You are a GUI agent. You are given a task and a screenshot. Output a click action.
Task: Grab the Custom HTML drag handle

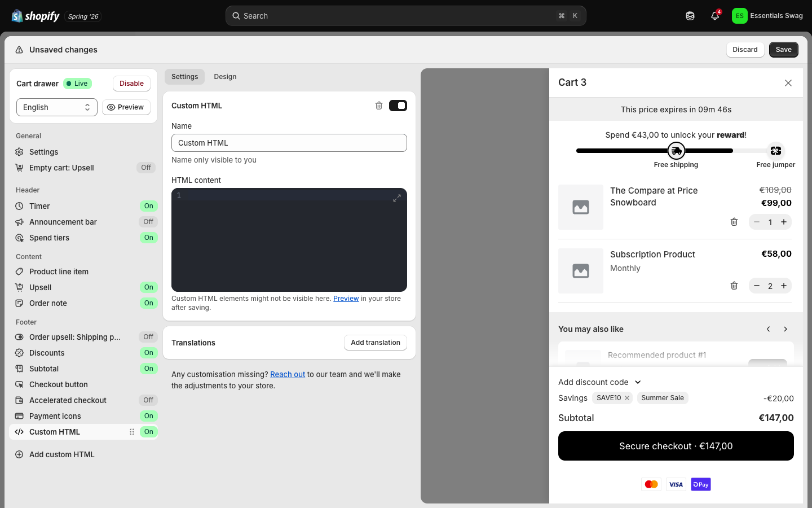coord(132,432)
